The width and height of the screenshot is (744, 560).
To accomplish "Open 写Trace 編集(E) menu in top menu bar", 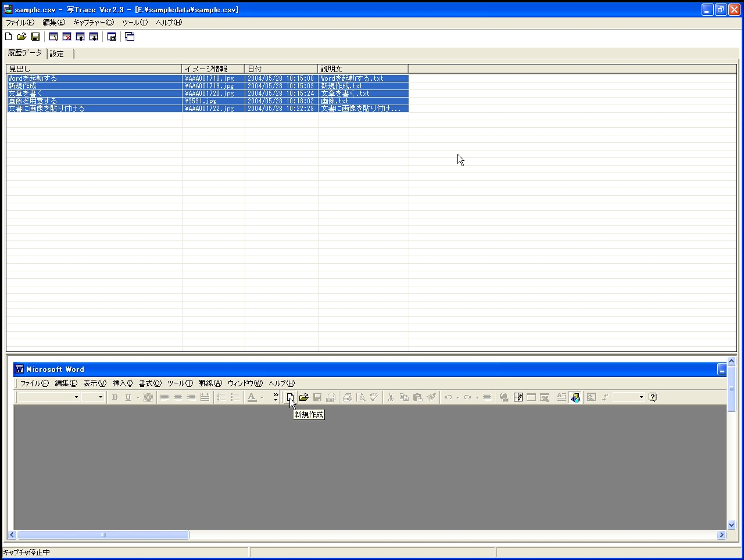I will coord(54,23).
